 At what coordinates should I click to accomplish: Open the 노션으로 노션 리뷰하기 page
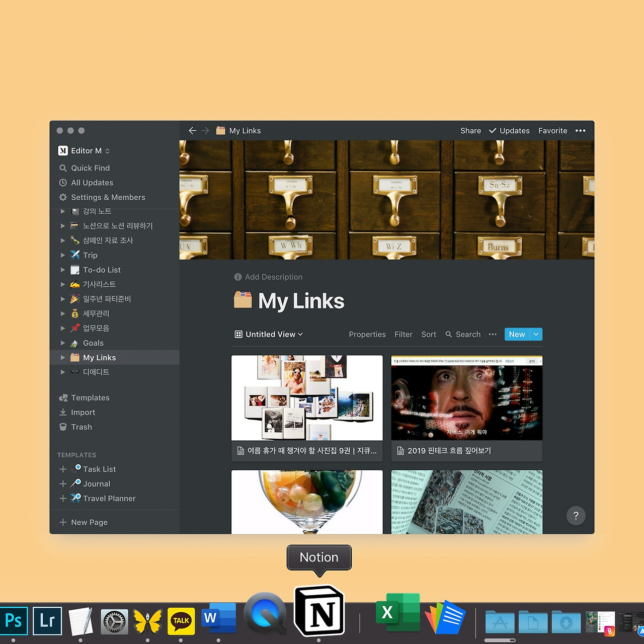[118, 225]
